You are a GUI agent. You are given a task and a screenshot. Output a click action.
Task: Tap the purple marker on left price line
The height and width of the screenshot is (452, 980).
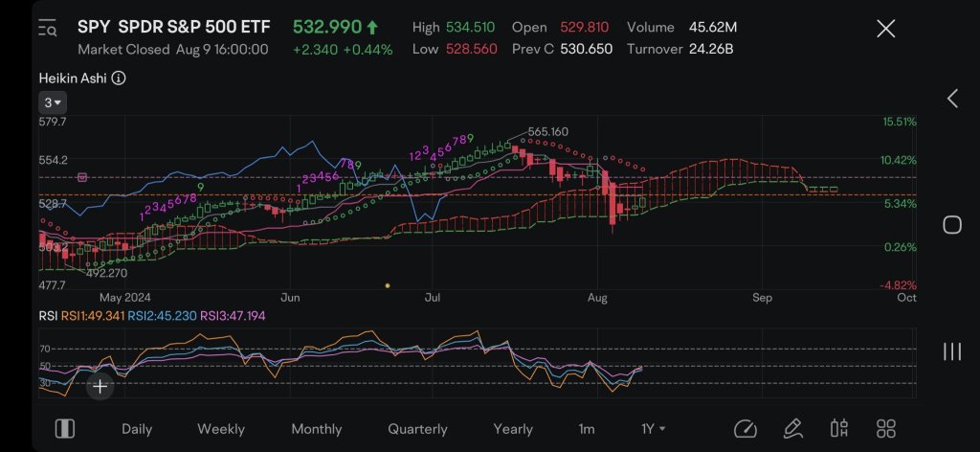82,177
